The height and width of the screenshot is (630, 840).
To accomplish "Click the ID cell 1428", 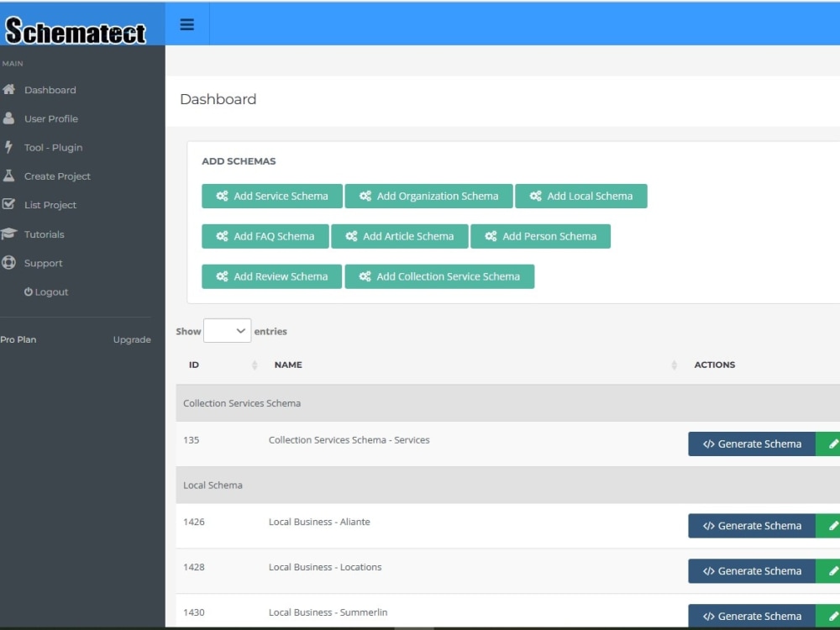I will click(194, 567).
